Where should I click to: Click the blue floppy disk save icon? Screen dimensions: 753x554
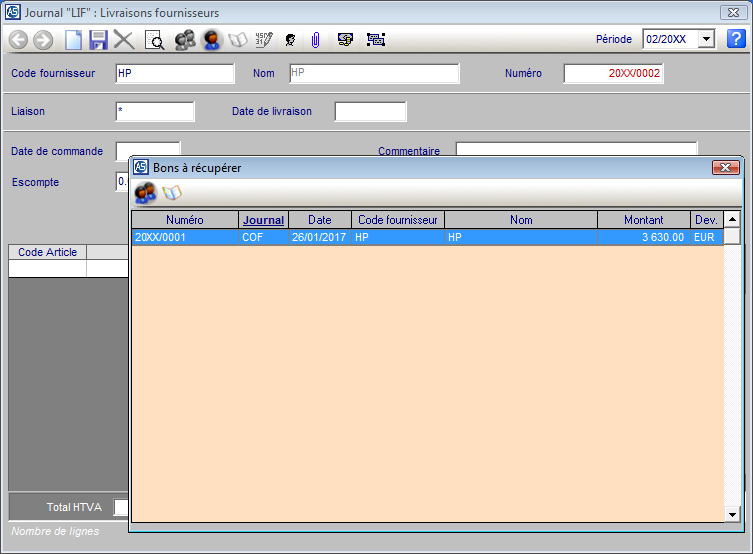coord(98,40)
